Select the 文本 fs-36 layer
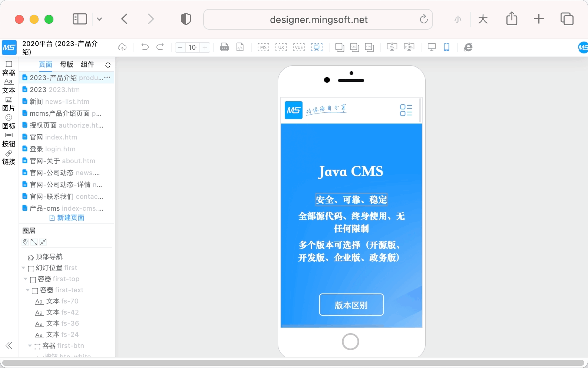Image resolution: width=588 pixels, height=368 pixels. coord(57,323)
